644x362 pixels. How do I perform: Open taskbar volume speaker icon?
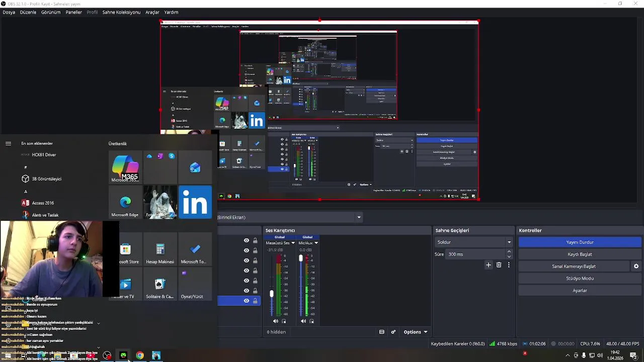[x=601, y=355]
